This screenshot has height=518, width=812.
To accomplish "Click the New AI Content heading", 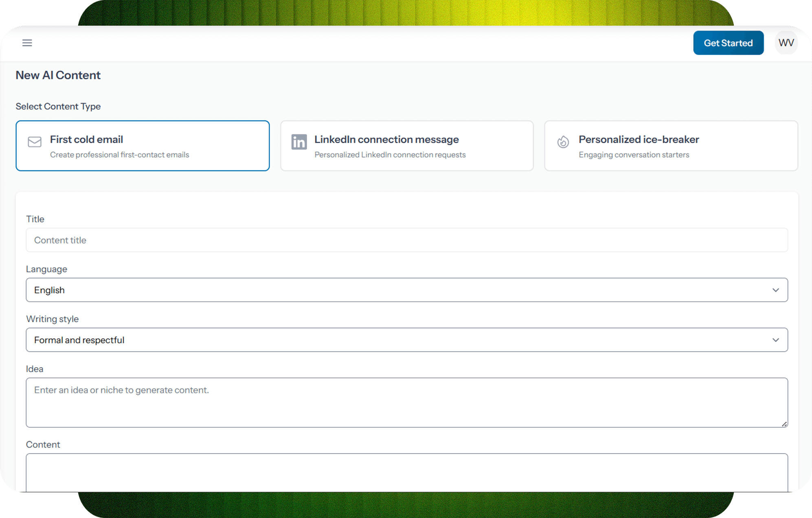I will click(x=58, y=75).
